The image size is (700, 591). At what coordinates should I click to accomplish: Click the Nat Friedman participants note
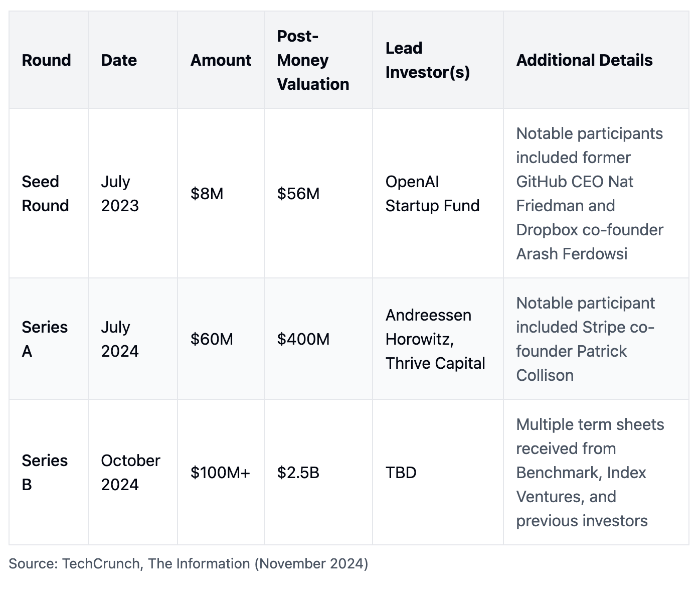tap(590, 194)
